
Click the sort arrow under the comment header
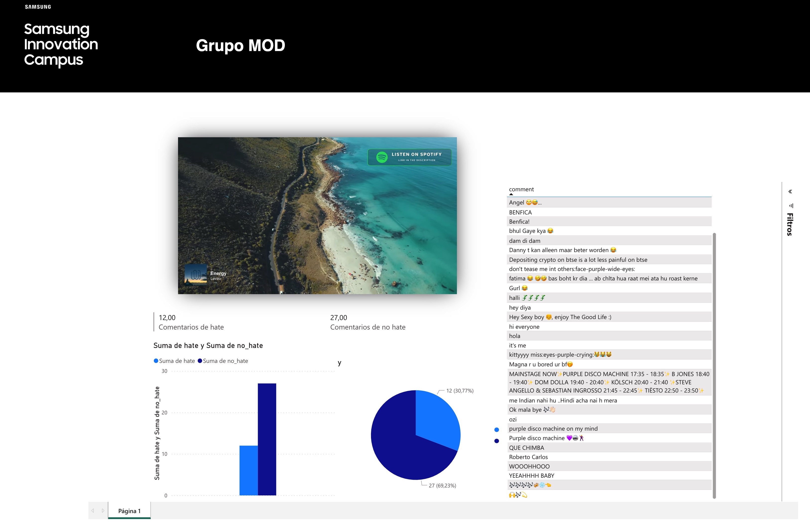pyautogui.click(x=511, y=195)
